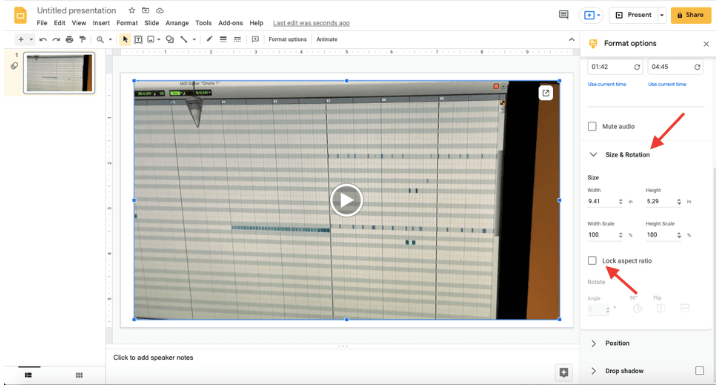This screenshot has width=716, height=386.
Task: Print the presentation with the printer icon
Action: coord(69,39)
